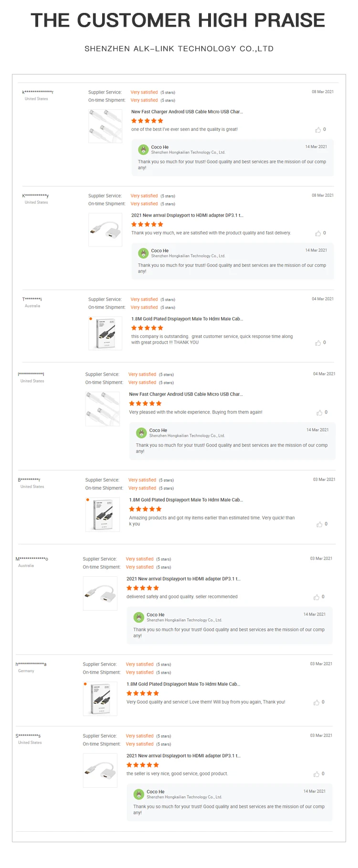
Task: Click Coco He's avatar in the last reply
Action: point(139,794)
